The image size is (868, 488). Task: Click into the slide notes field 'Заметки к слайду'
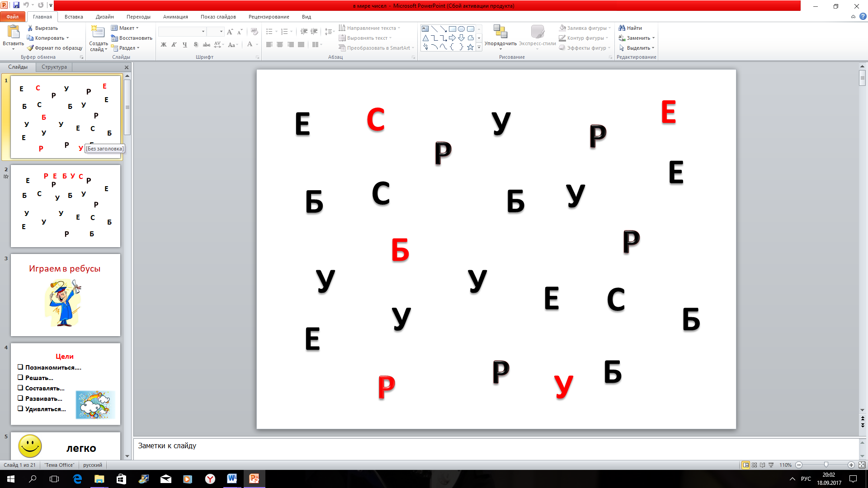(x=496, y=448)
